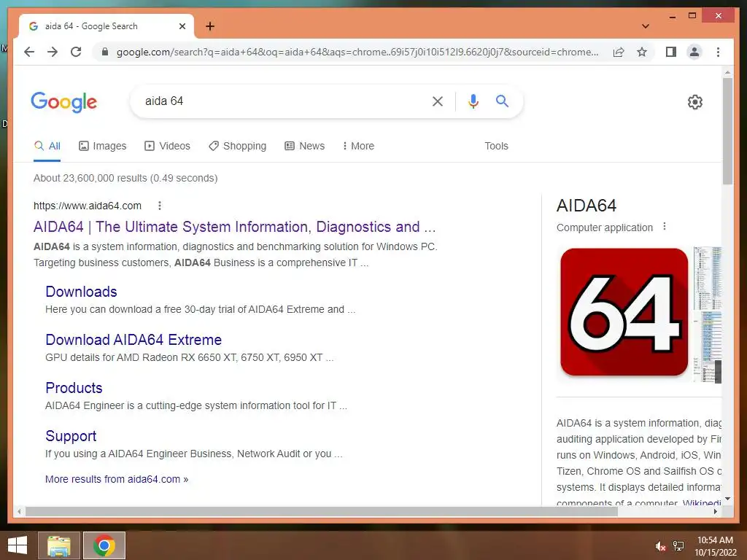This screenshot has height=560, width=747.
Task: Open the Windows Start menu
Action: click(x=18, y=545)
